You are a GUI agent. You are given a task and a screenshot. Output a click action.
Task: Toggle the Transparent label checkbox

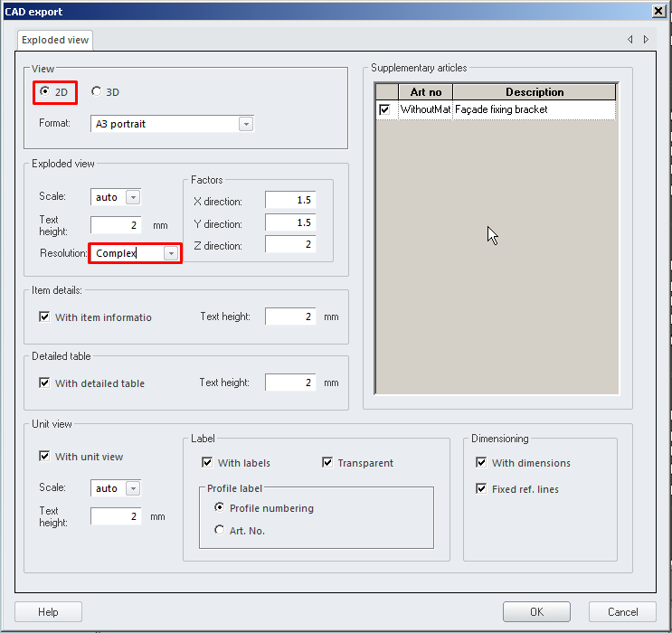click(x=327, y=463)
